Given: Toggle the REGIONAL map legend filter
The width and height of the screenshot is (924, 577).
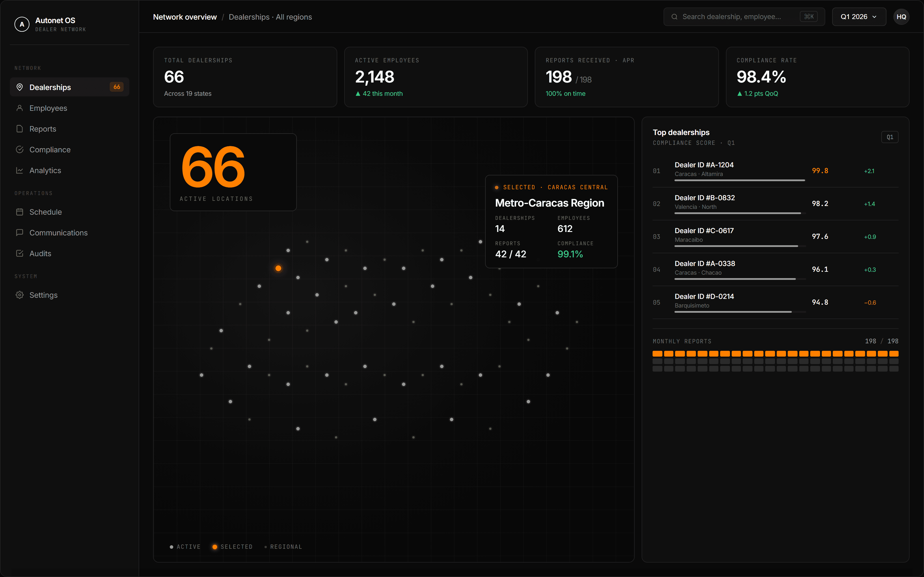Looking at the screenshot, I should (x=283, y=546).
